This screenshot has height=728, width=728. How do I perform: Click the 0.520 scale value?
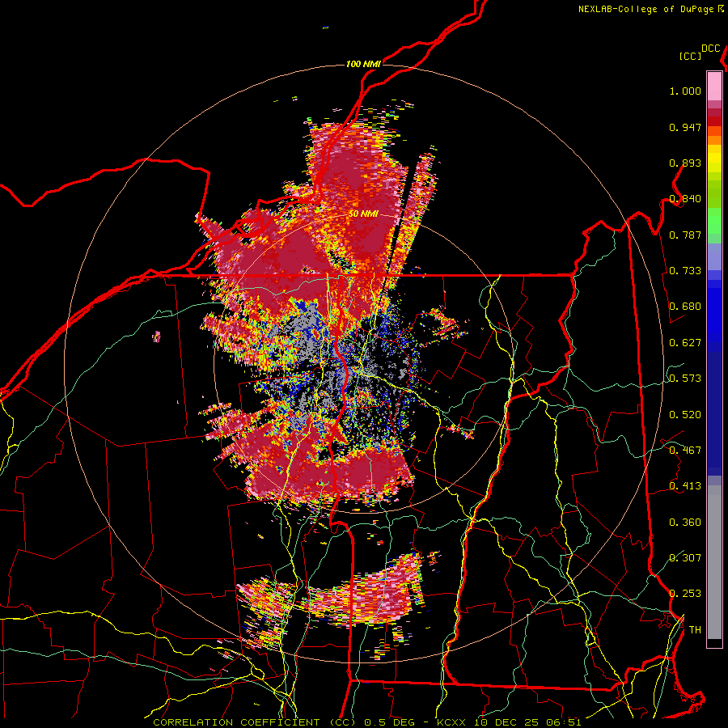[685, 415]
